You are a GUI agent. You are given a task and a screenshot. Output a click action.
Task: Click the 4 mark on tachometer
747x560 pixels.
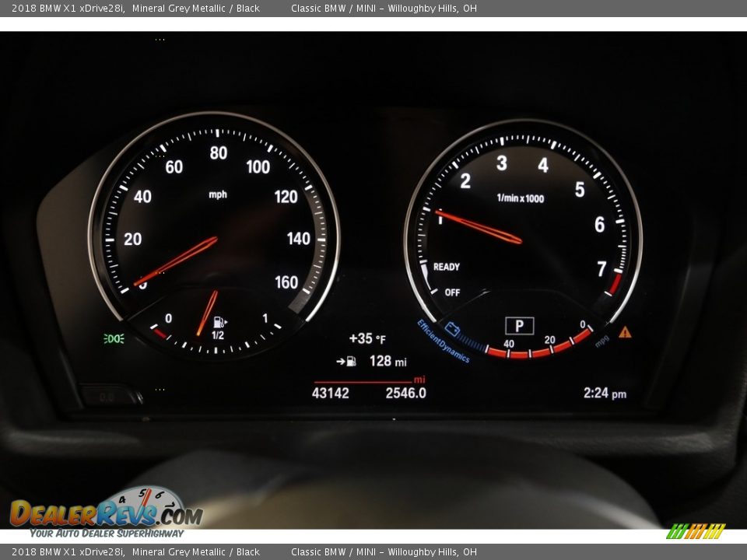point(543,165)
